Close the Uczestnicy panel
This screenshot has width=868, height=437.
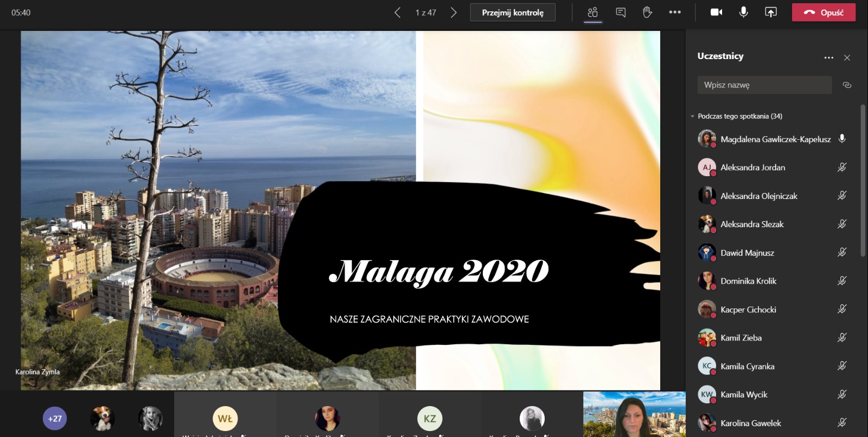[847, 57]
